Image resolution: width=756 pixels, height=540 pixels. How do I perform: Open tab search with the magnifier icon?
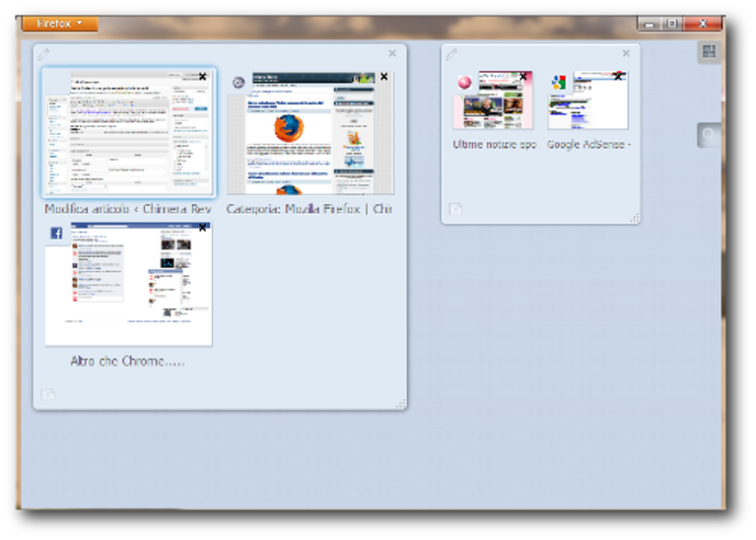click(x=709, y=135)
